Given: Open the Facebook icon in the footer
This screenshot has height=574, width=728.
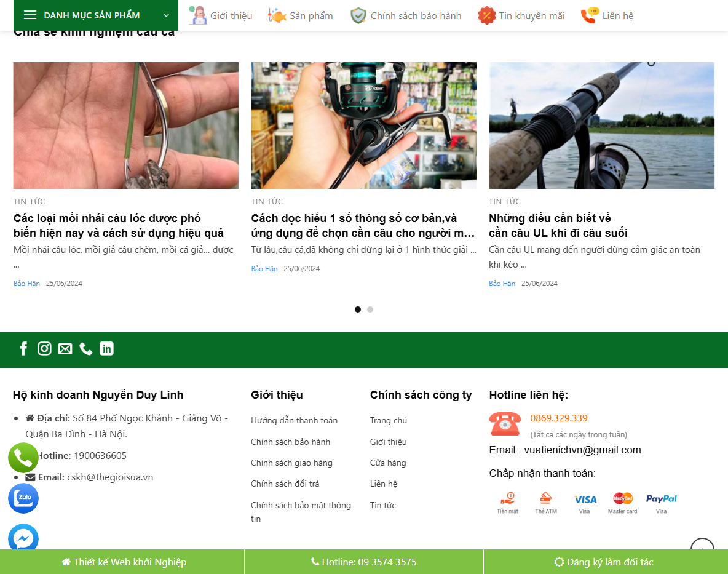Looking at the screenshot, I should (23, 348).
